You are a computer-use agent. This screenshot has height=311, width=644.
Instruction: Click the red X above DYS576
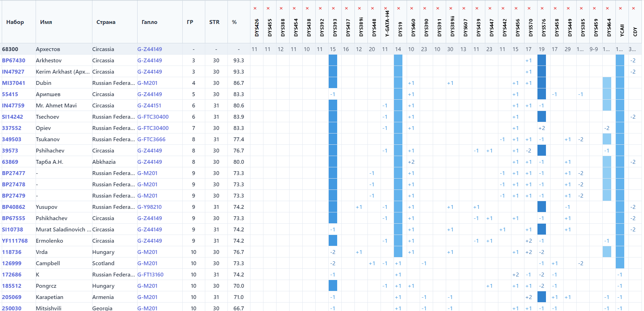click(x=542, y=8)
